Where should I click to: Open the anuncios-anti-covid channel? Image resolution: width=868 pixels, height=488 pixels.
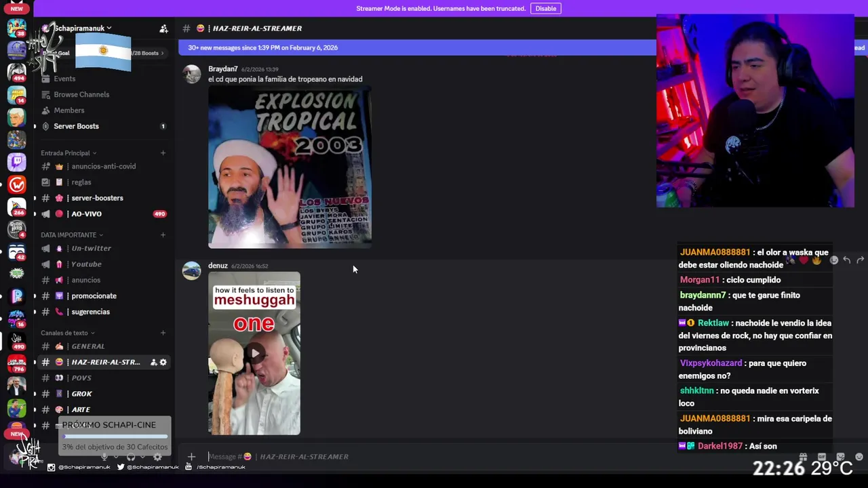click(102, 166)
